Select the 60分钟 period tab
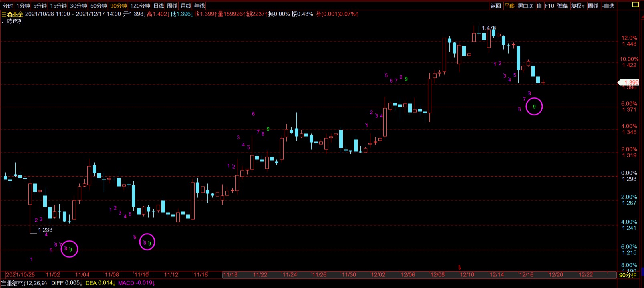This screenshot has width=644, height=288. [x=99, y=6]
